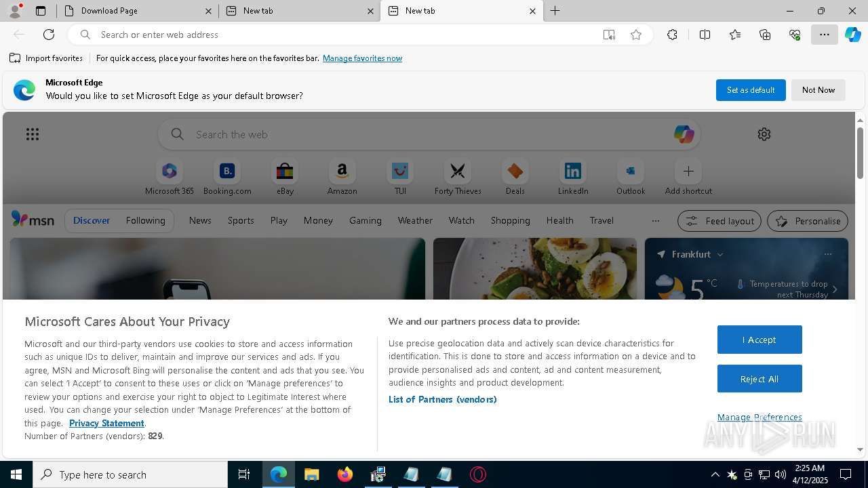Open the TUI shortcut
This screenshot has height=488, width=868.
[400, 178]
